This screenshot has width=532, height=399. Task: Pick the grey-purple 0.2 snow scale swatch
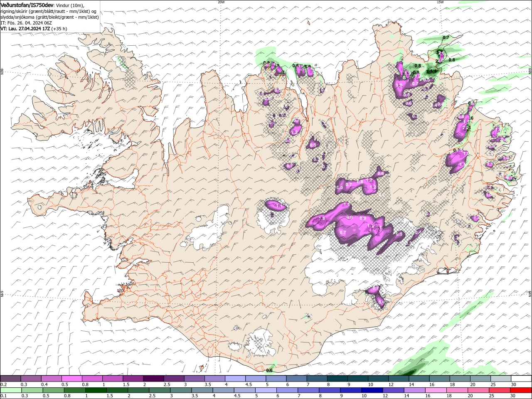[10, 379]
